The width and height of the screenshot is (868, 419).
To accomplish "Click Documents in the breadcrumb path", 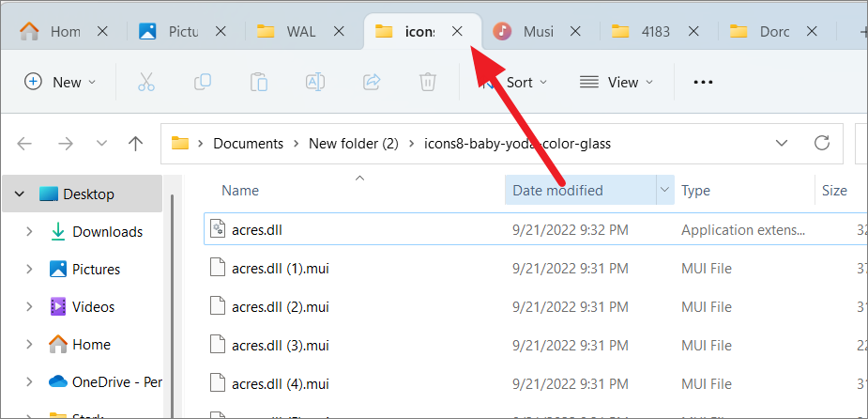I will click(248, 144).
